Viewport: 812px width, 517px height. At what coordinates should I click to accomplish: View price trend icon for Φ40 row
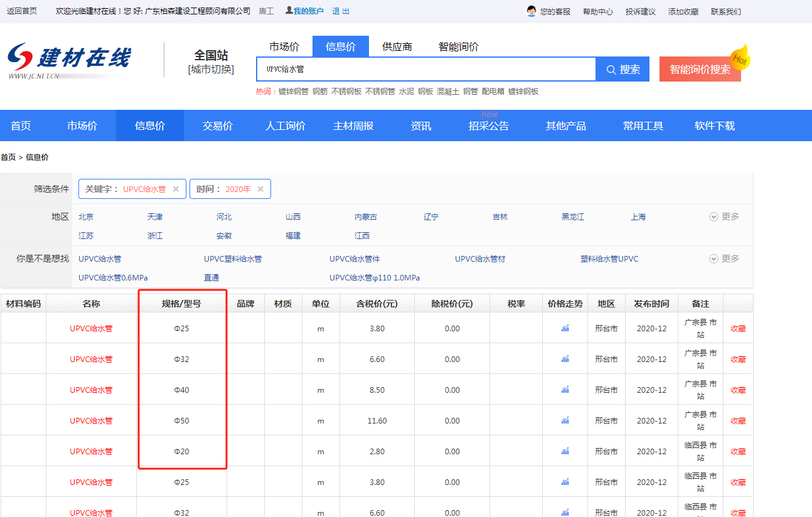point(565,390)
